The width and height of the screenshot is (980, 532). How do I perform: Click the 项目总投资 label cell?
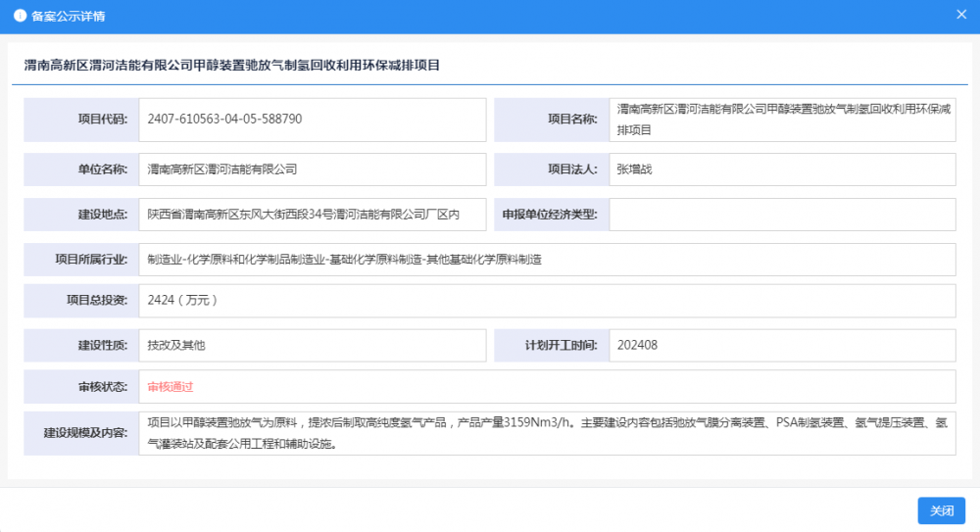coord(81,301)
